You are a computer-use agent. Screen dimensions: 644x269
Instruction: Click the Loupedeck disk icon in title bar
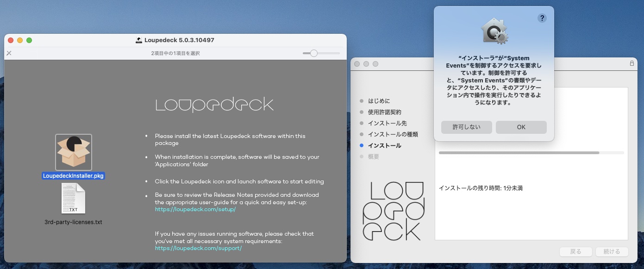[139, 40]
